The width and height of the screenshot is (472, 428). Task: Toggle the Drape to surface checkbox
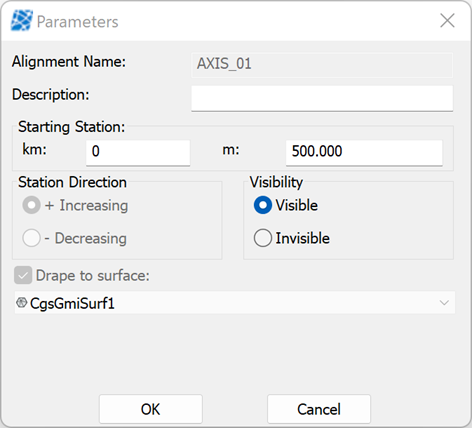coord(23,275)
